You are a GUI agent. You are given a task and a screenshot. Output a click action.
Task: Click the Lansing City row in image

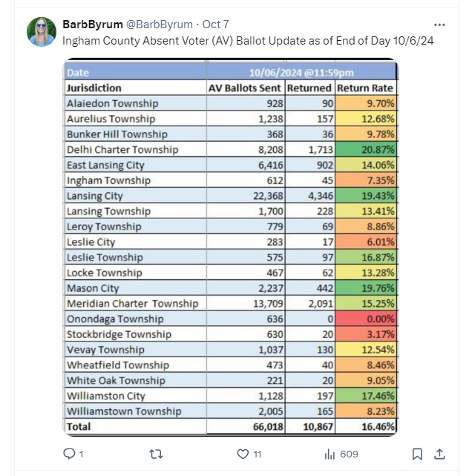click(x=231, y=195)
